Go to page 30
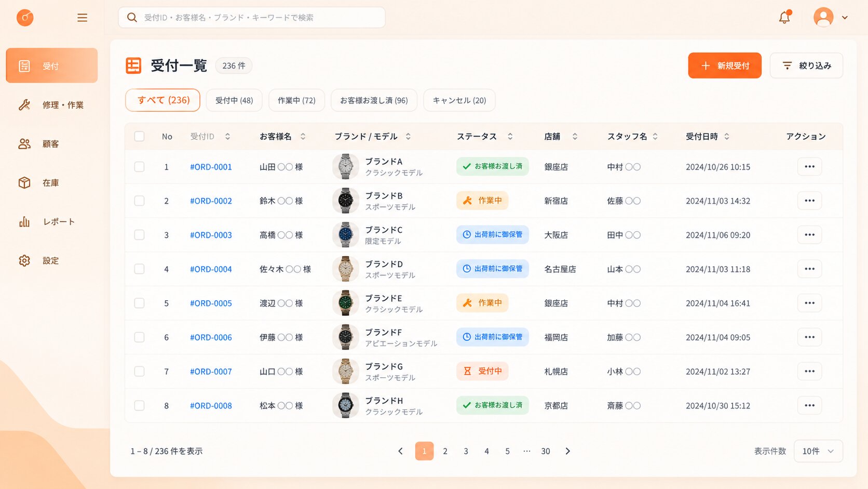The width and height of the screenshot is (868, 489). coord(546,451)
